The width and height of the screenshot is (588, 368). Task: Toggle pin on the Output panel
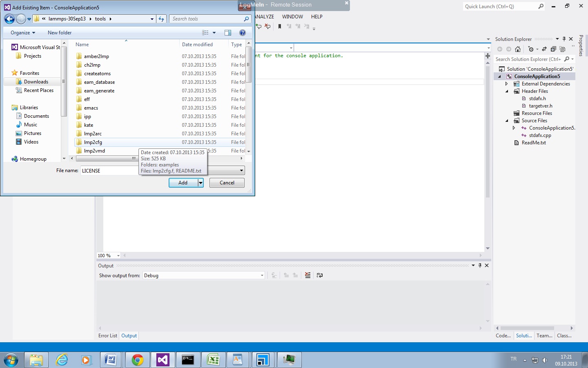[x=480, y=266]
